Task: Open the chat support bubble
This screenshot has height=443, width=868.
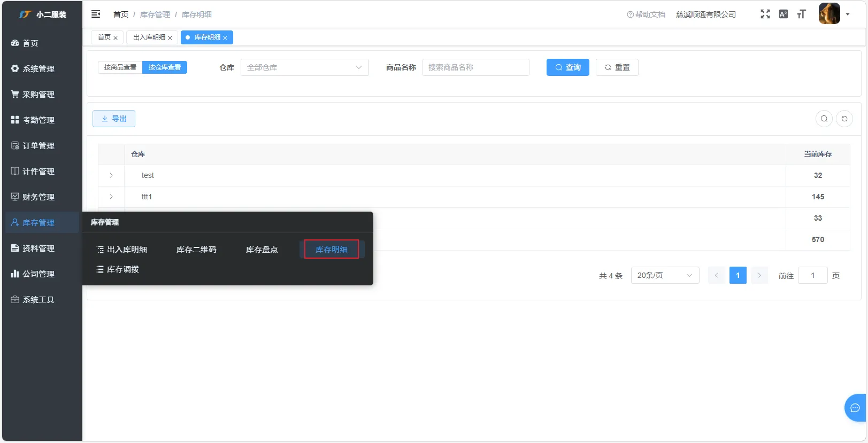Action: (x=855, y=408)
